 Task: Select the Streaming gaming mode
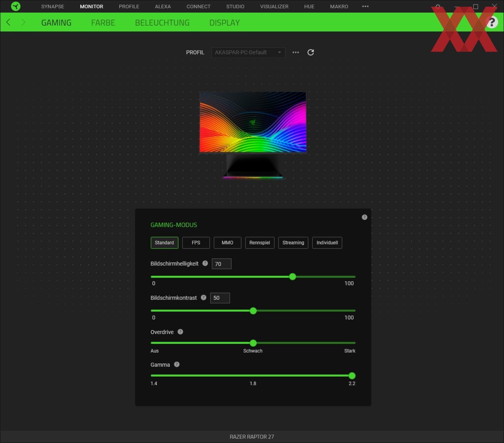(293, 243)
